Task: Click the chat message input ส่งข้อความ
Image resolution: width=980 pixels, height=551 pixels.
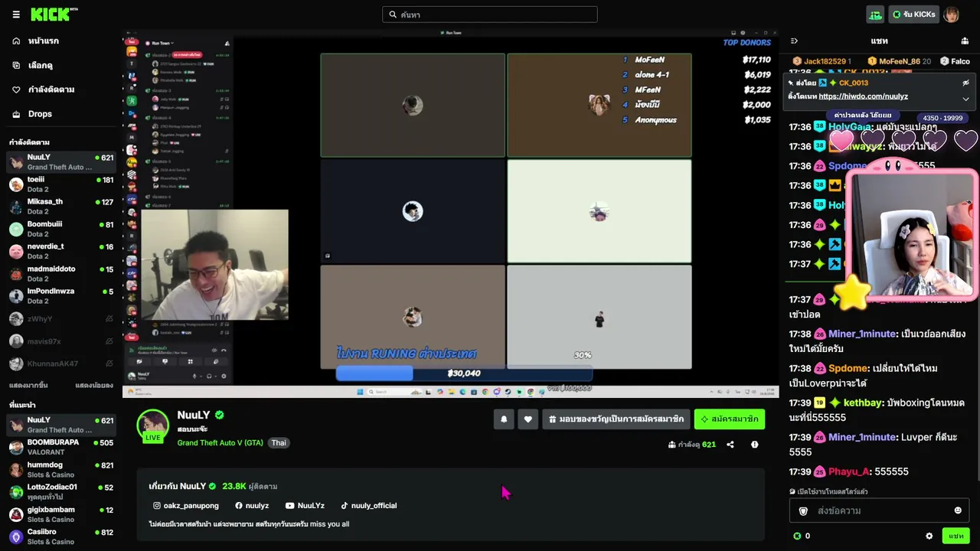Action: pyautogui.click(x=879, y=510)
